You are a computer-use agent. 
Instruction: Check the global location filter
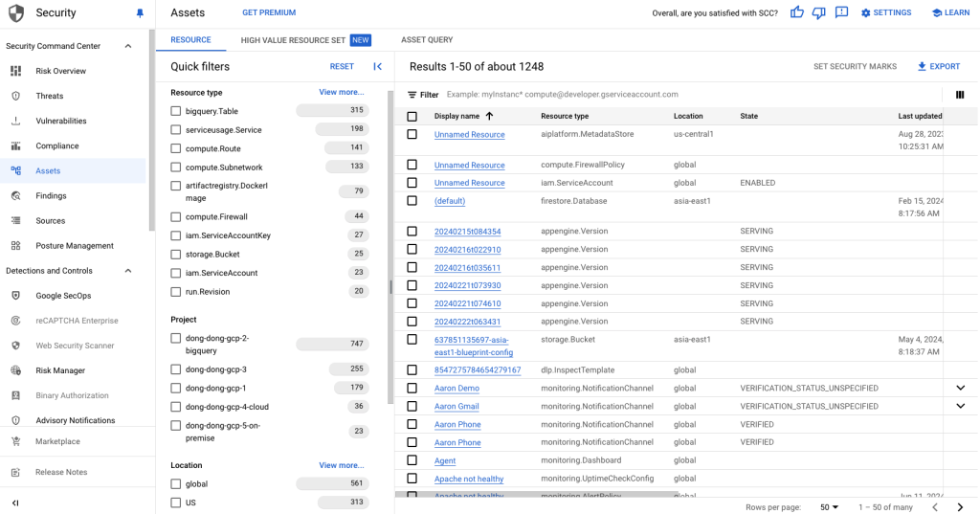tap(176, 484)
